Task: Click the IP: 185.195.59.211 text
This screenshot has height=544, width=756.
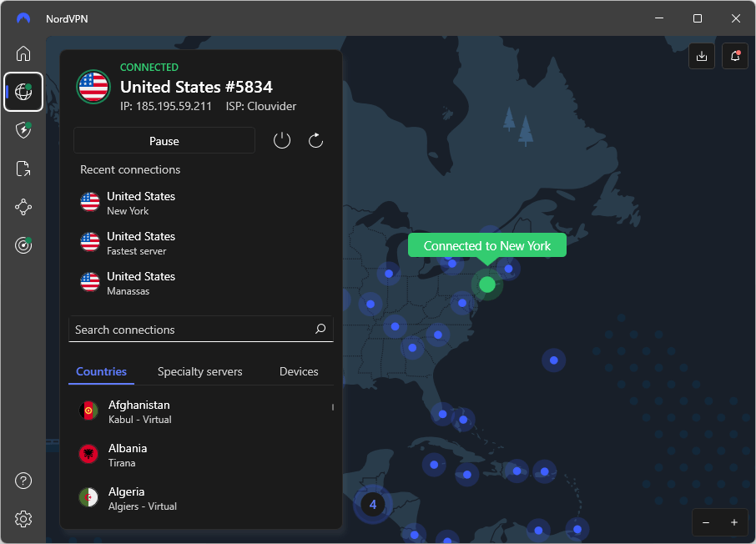Action: coord(166,106)
